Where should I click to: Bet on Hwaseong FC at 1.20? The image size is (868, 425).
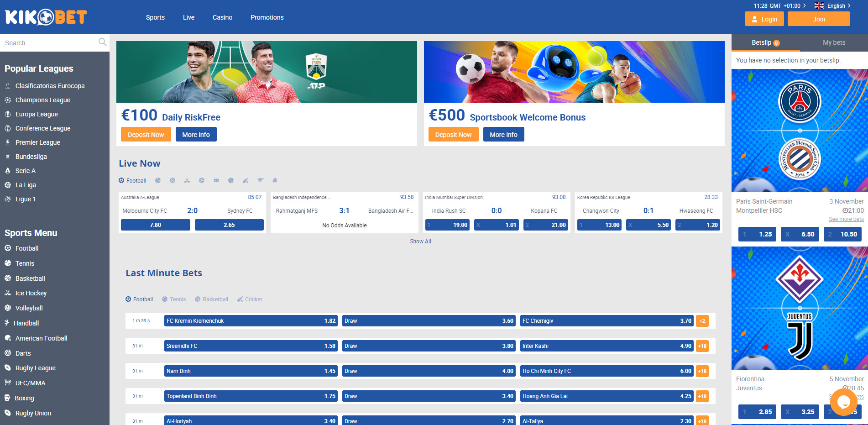click(698, 225)
